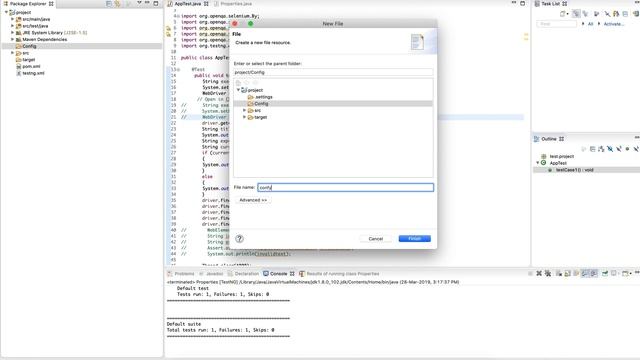Expand the src folder in Package Explorer

pos(12,53)
